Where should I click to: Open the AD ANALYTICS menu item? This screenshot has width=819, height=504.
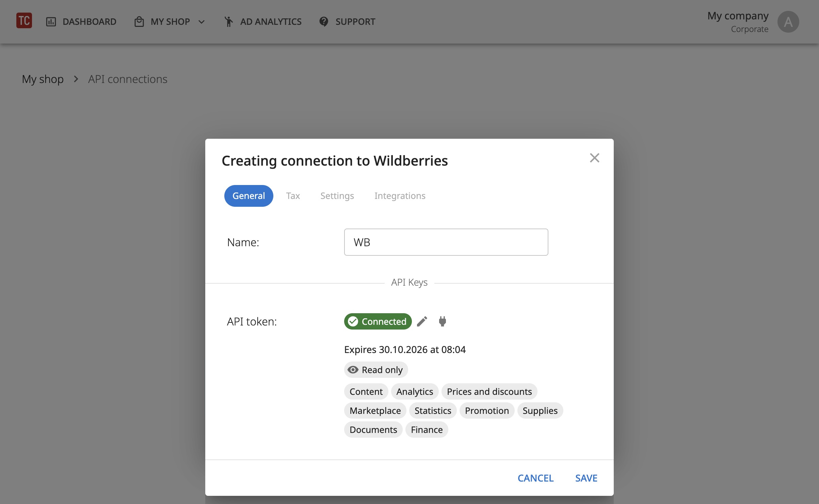coord(263,22)
